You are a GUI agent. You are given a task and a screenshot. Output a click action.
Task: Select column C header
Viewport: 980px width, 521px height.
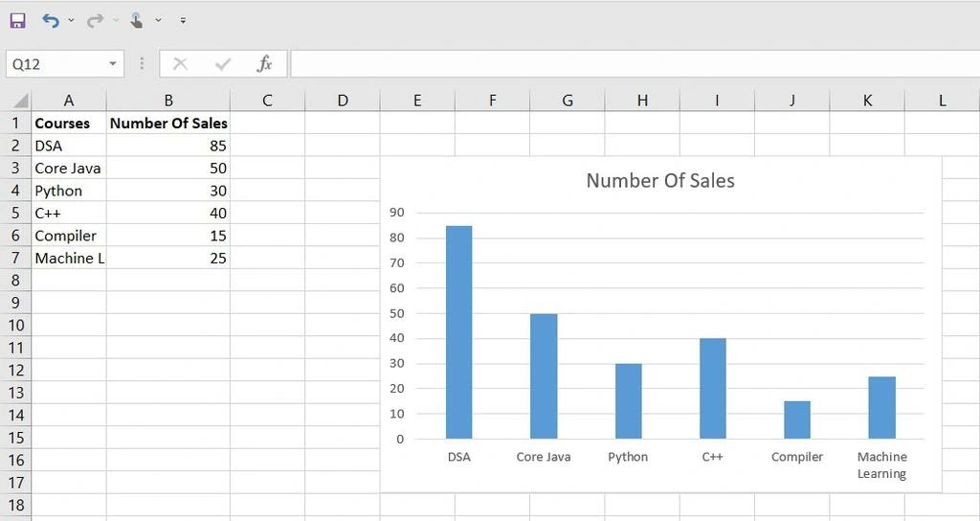click(268, 100)
